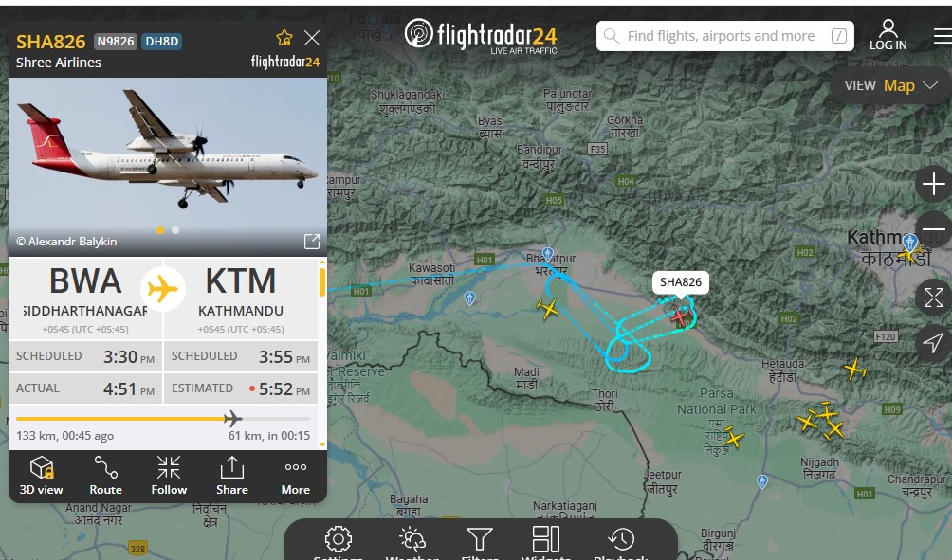Share this flight
Screen dimensions: 952x560
click(x=232, y=475)
